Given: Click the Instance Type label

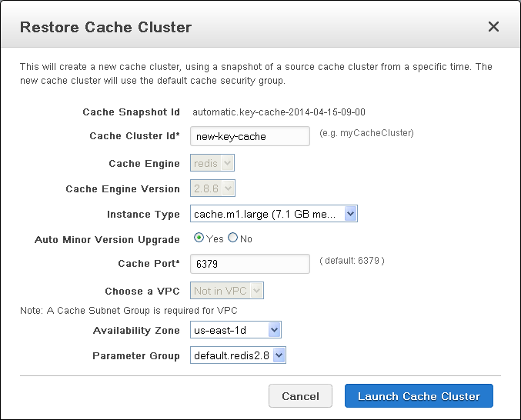Looking at the screenshot, I should point(143,214).
